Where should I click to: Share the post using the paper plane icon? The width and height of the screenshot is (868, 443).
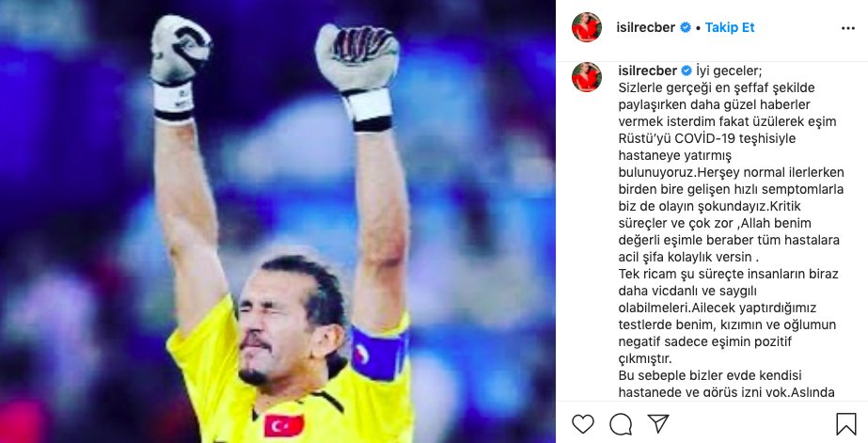(x=658, y=423)
